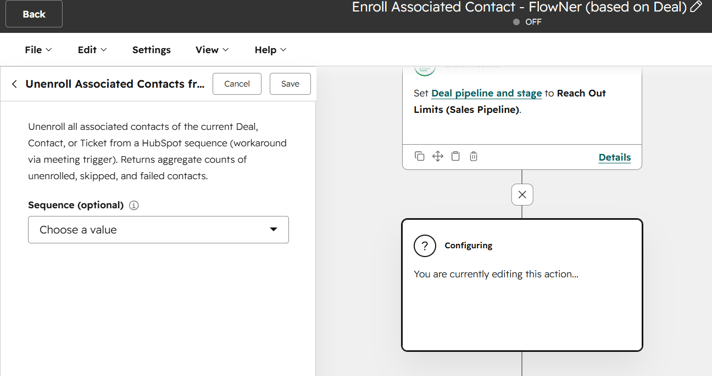This screenshot has width=712, height=376.
Task: Cancel the action configuration
Action: (x=237, y=84)
